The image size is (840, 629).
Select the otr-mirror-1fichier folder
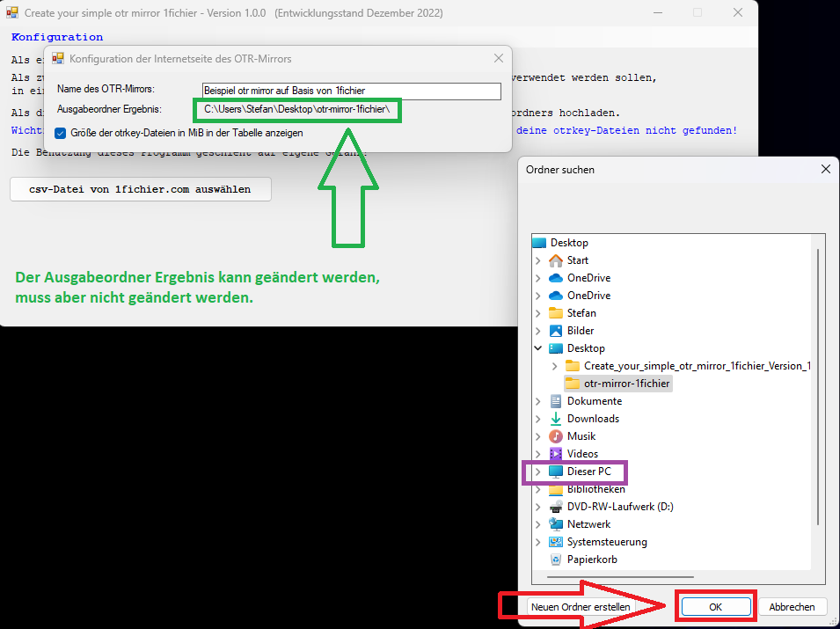pyautogui.click(x=627, y=384)
